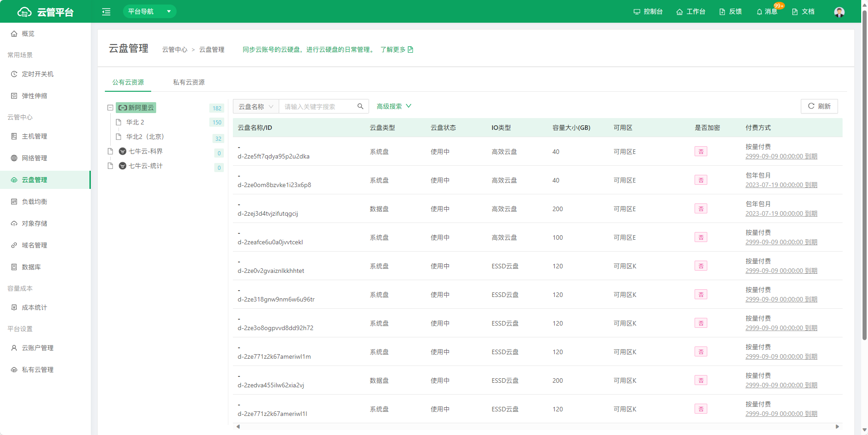Open the 了解更多 link
The image size is (868, 435).
pos(397,49)
